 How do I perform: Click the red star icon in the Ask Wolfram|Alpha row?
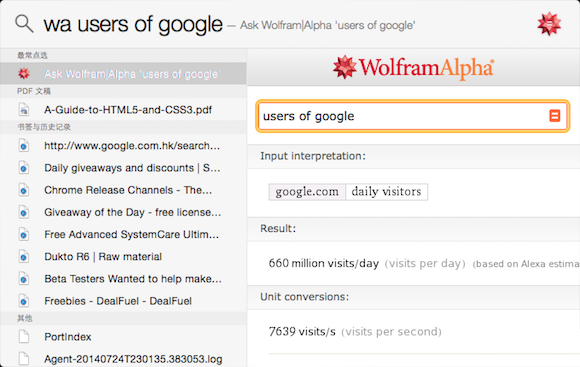24,74
